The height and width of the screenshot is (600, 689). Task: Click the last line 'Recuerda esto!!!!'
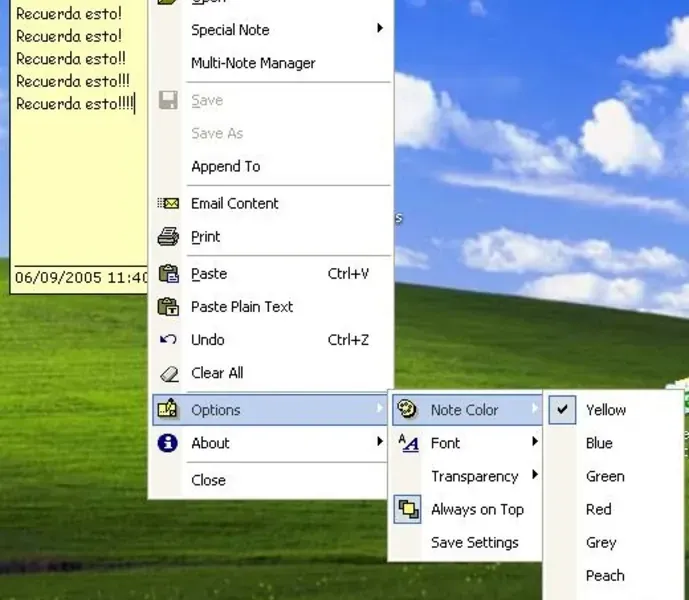click(75, 104)
